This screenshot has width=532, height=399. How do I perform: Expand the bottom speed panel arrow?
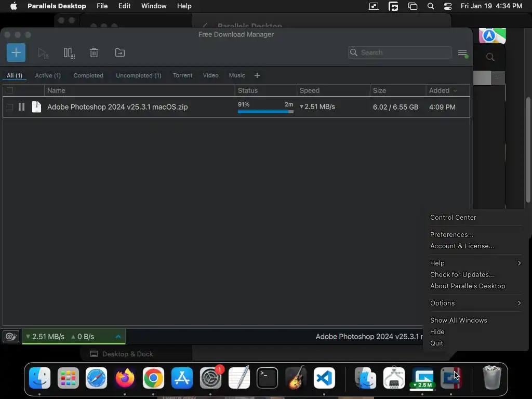[x=118, y=337]
